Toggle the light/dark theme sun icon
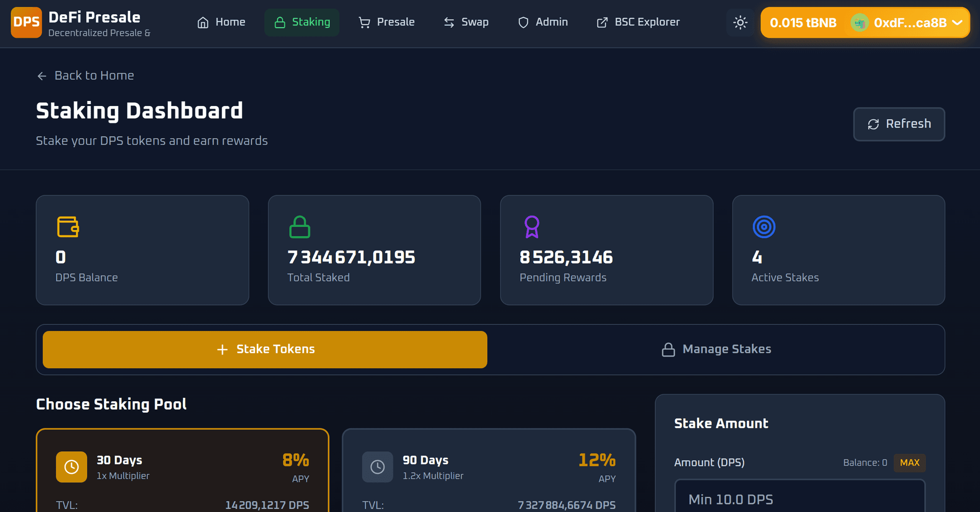Image resolution: width=980 pixels, height=512 pixels. pos(740,22)
